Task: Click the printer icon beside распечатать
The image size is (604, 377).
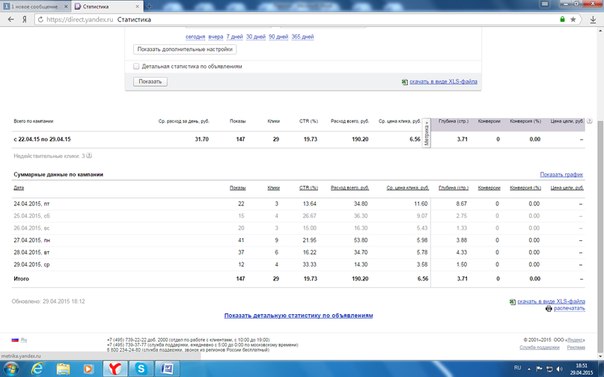Action: (549, 308)
